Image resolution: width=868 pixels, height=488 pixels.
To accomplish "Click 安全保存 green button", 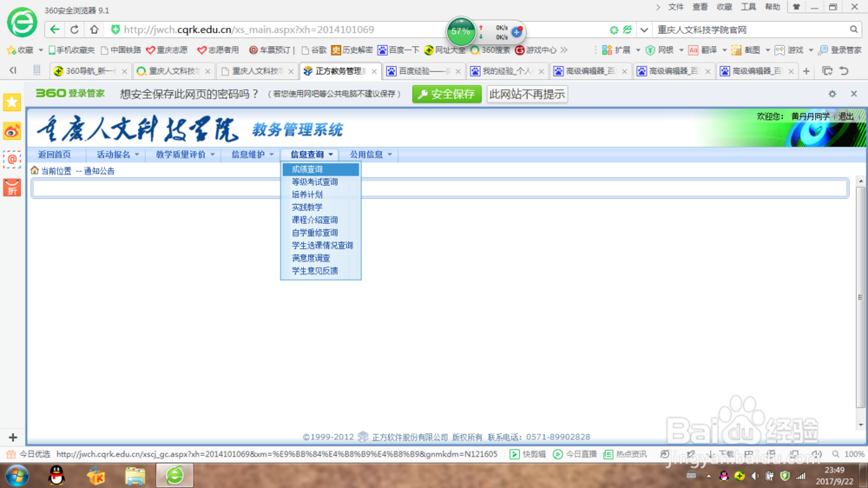I will [x=447, y=94].
